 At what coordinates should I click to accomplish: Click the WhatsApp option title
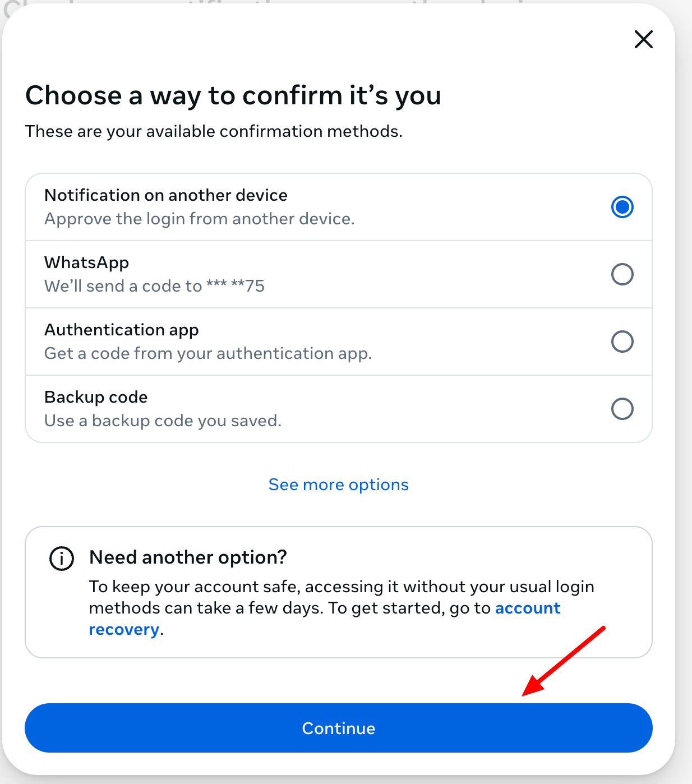87,262
